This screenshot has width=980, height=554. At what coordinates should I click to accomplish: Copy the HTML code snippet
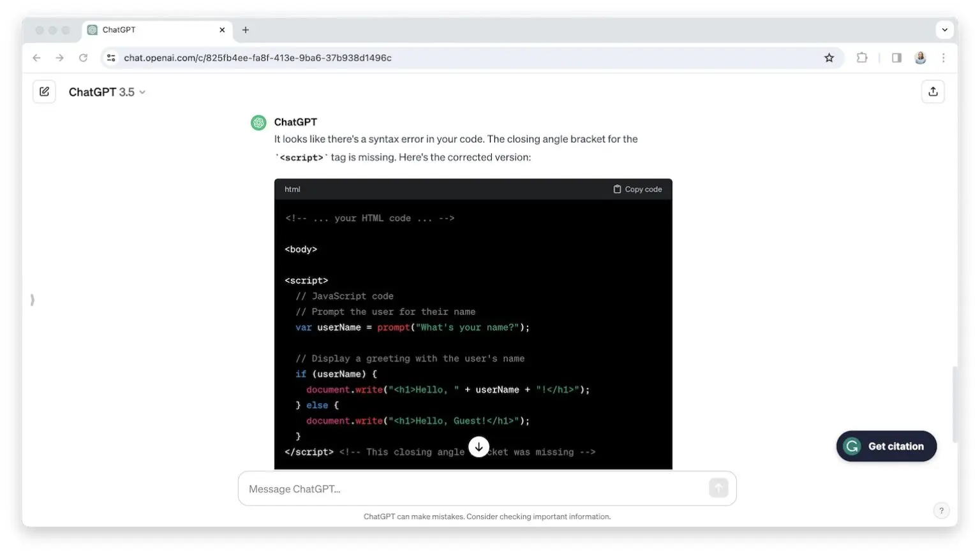click(x=637, y=189)
